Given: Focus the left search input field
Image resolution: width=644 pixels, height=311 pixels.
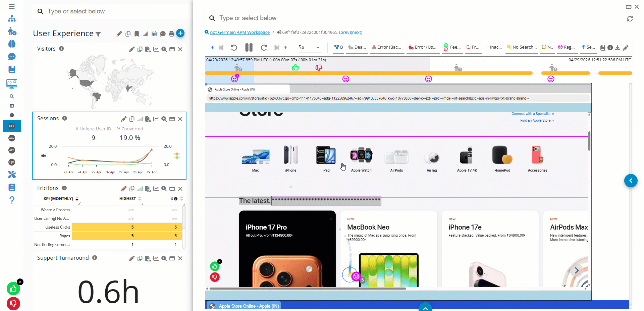Looking at the screenshot, I should 117,11.
